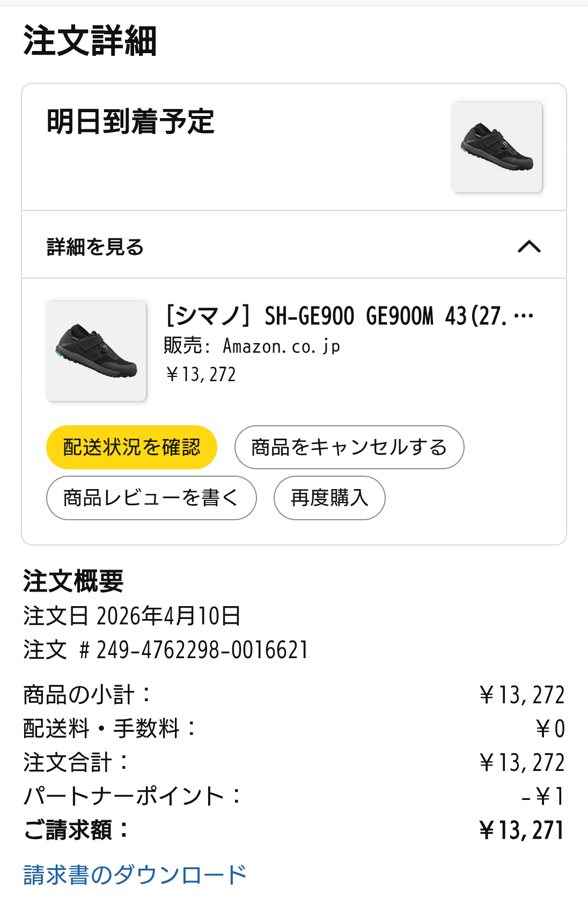The width and height of the screenshot is (588, 903).
Task: Tap 商品をキャンセルする to cancel the item
Action: pos(349,447)
